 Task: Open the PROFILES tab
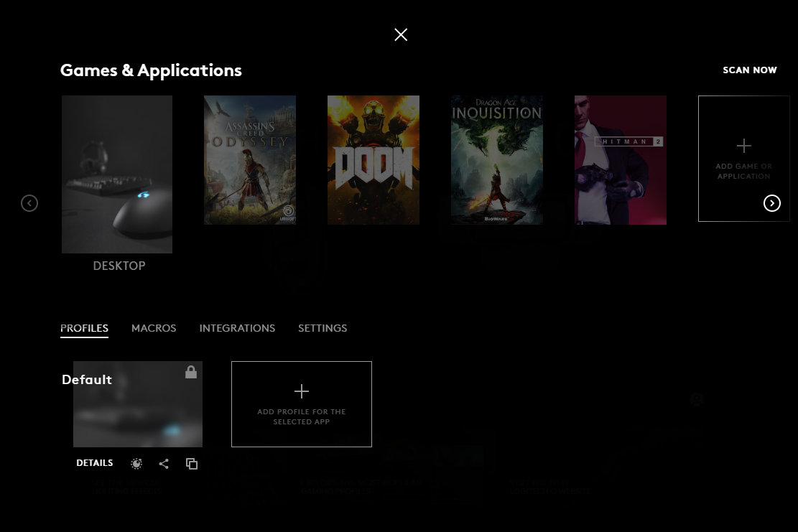point(85,328)
